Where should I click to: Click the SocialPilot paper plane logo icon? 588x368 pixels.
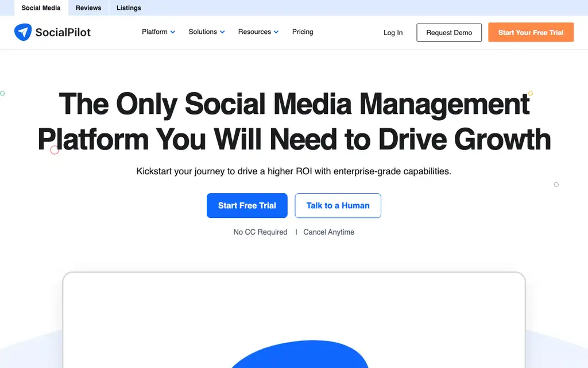[x=23, y=32]
